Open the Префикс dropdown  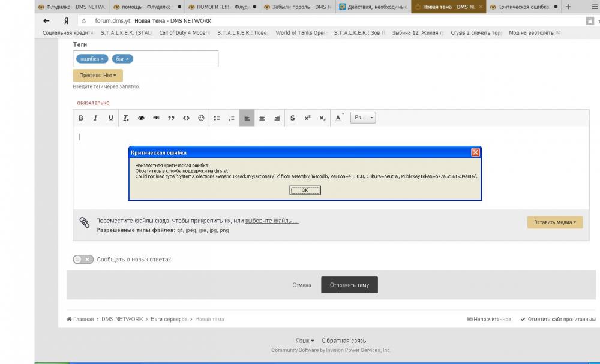(x=98, y=76)
